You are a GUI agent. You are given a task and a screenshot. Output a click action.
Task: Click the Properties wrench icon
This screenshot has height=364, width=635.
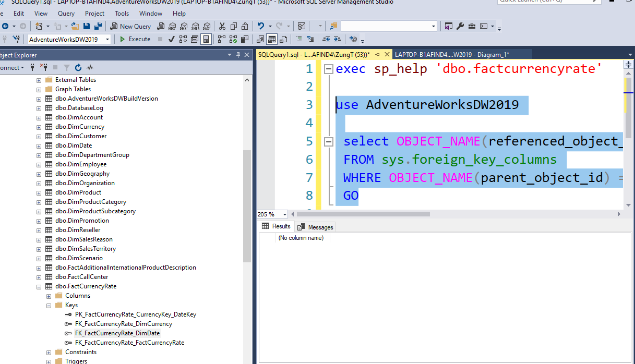pos(460,26)
